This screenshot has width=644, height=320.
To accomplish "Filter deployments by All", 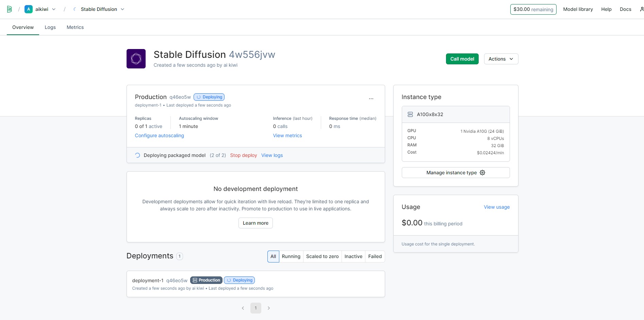I will pyautogui.click(x=273, y=256).
